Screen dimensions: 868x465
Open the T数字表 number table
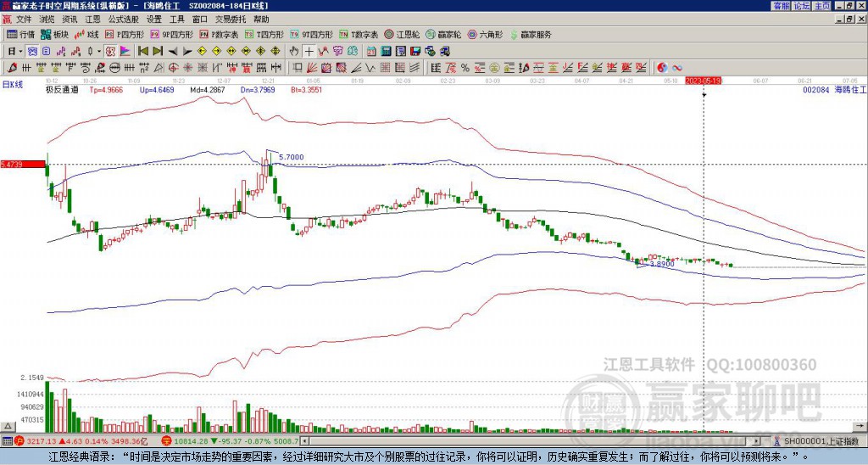[359, 34]
